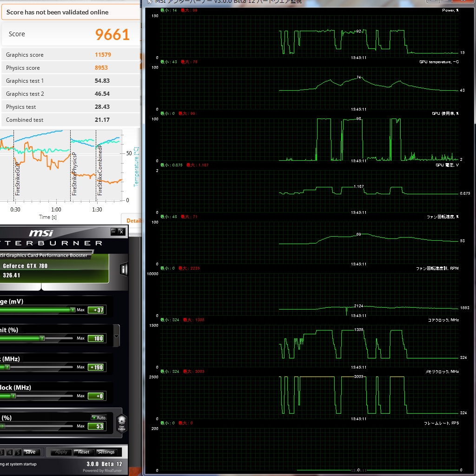476x476 pixels.
Task: Click the メモリクロック MHz graph
Action: (309, 398)
